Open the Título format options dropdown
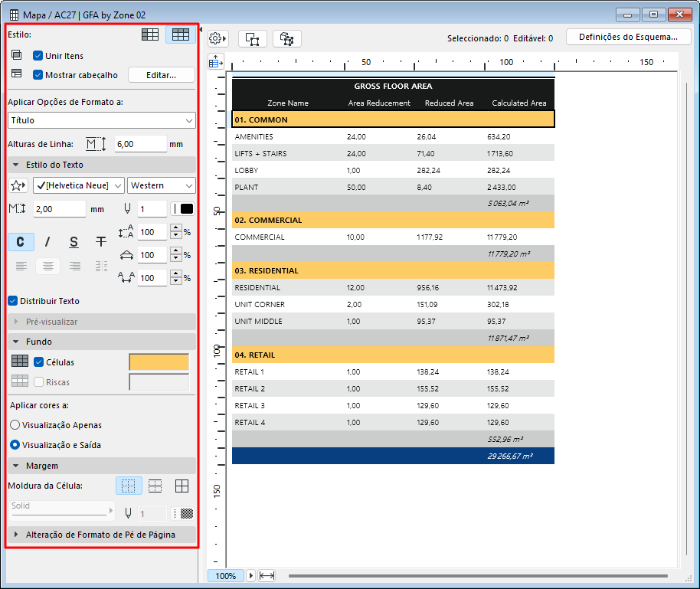Screen dimensions: 700x589 [101, 120]
